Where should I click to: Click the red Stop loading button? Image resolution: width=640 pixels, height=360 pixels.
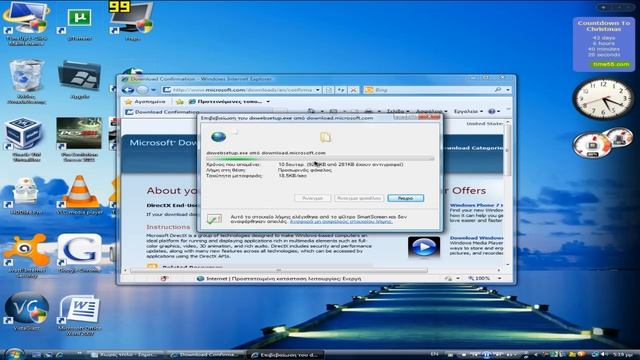pyautogui.click(x=353, y=90)
